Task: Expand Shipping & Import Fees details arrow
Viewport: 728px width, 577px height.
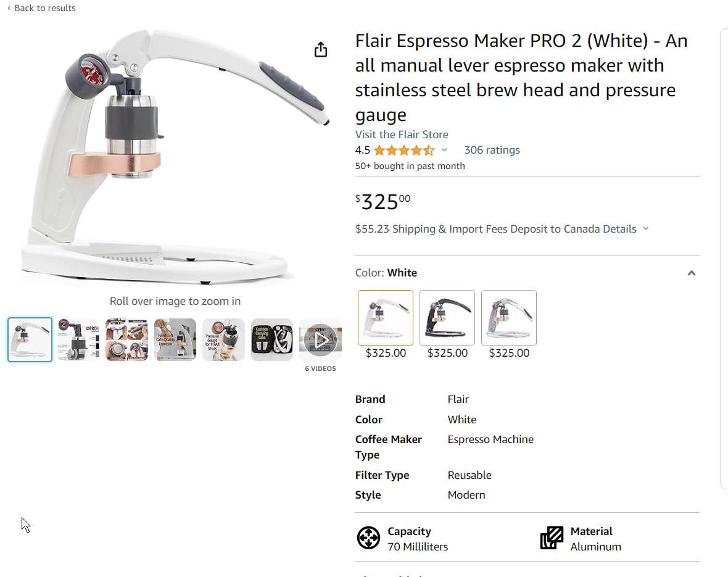Action: (646, 229)
